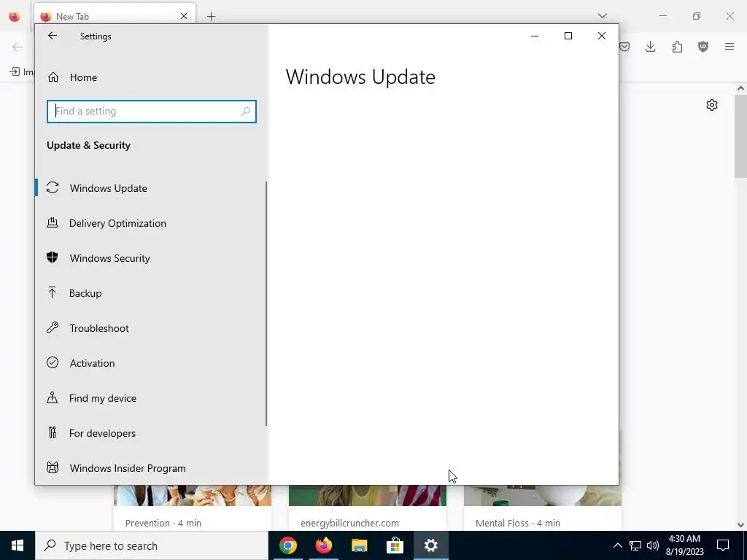
Task: Open clock showing 4:30 AM
Action: tap(684, 545)
